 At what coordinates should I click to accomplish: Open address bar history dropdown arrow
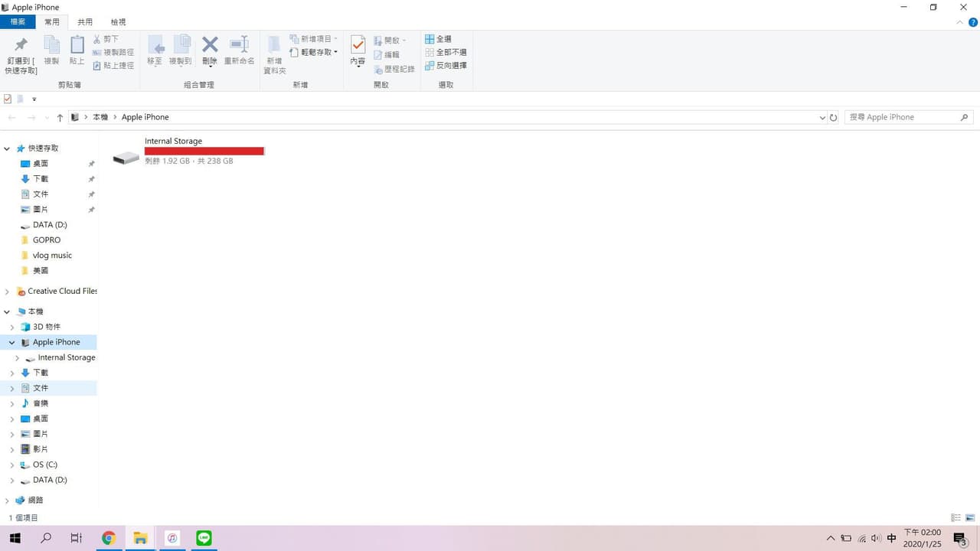[x=822, y=117]
